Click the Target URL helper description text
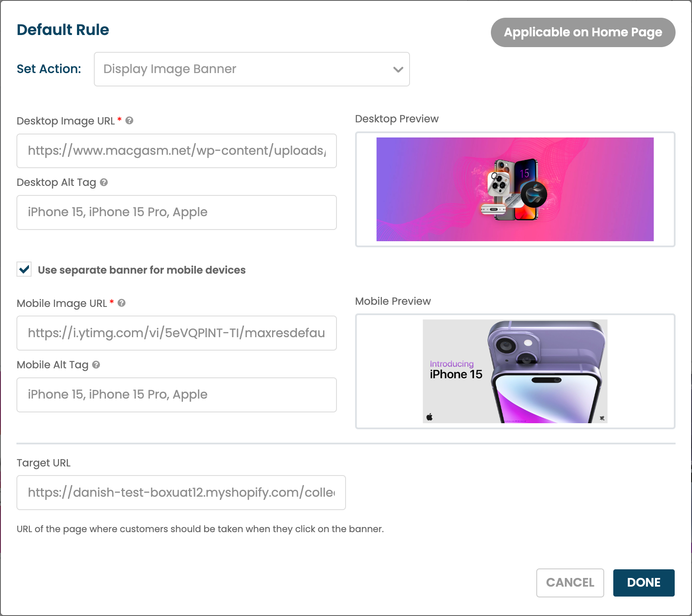This screenshot has width=692, height=616. 200,529
